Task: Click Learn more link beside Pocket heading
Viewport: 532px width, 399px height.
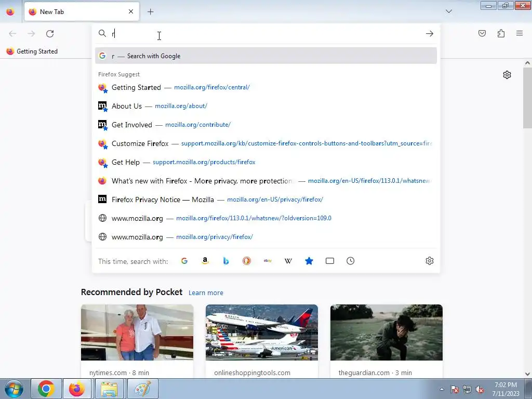Action: click(x=206, y=292)
